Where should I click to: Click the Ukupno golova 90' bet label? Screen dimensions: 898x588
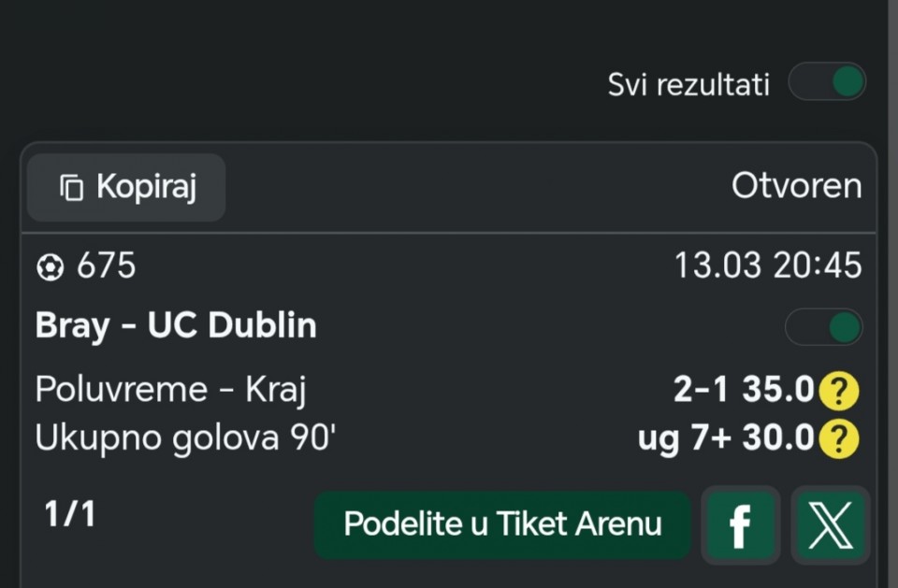(184, 438)
